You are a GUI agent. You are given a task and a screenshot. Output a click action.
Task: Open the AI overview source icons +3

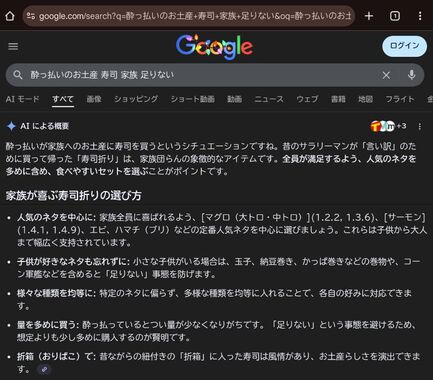click(x=388, y=126)
